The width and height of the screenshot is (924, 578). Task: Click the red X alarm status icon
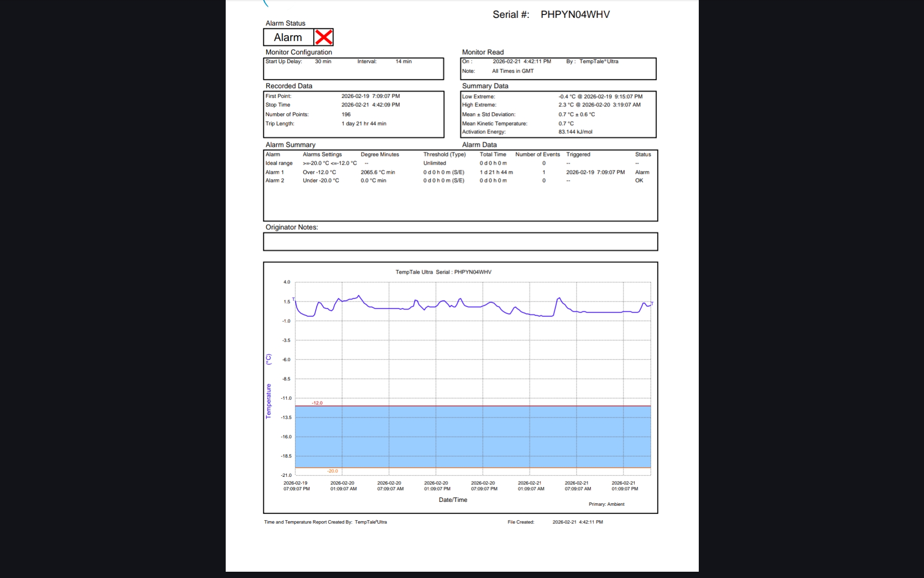pyautogui.click(x=323, y=37)
